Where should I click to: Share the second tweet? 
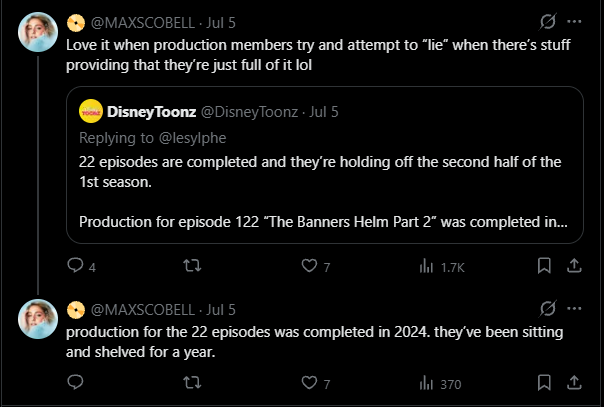pyautogui.click(x=574, y=383)
